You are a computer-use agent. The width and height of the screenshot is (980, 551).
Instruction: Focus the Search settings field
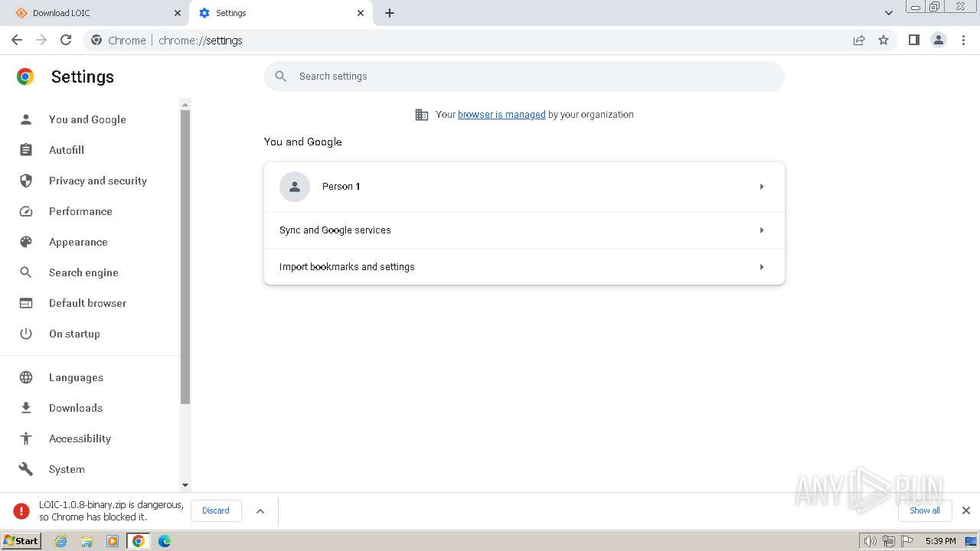pos(524,77)
